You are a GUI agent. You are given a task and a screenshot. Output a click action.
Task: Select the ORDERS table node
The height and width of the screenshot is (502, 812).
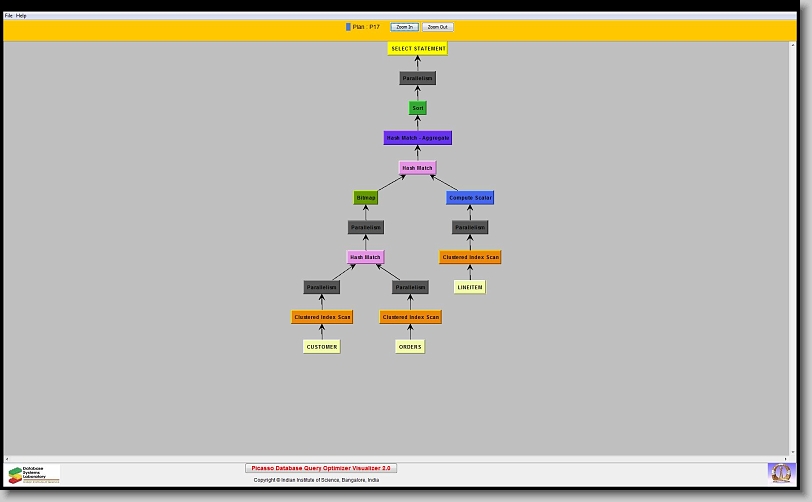pos(410,347)
